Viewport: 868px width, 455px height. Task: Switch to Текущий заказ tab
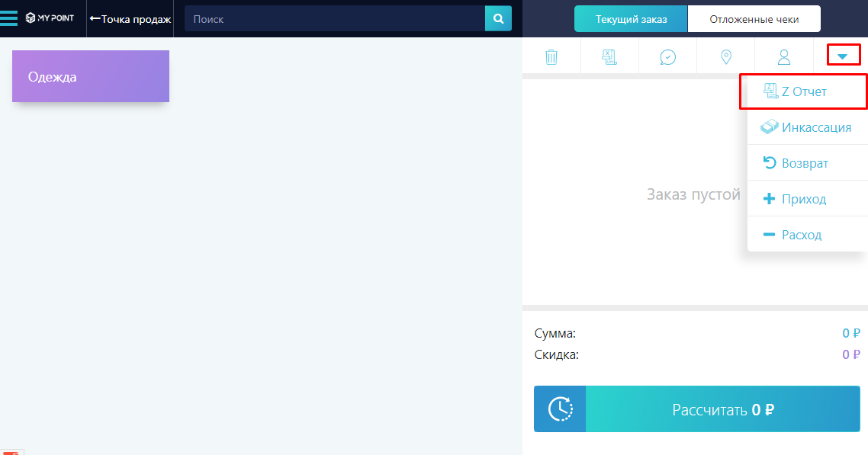[x=631, y=19]
